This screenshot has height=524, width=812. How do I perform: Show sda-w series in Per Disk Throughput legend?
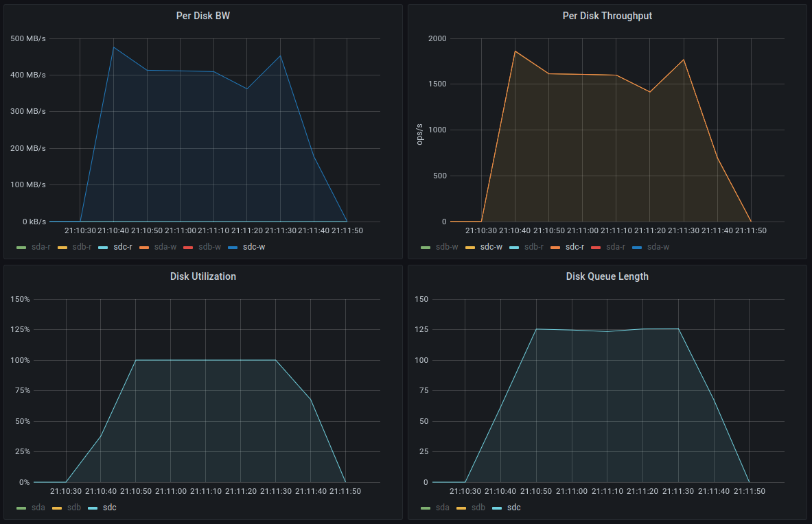(x=658, y=248)
